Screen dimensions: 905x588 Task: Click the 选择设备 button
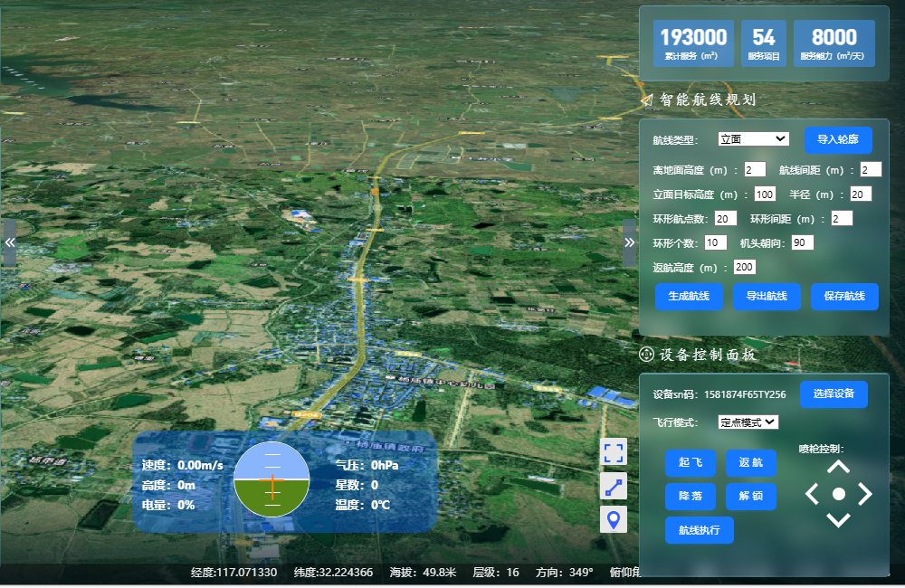point(833,394)
